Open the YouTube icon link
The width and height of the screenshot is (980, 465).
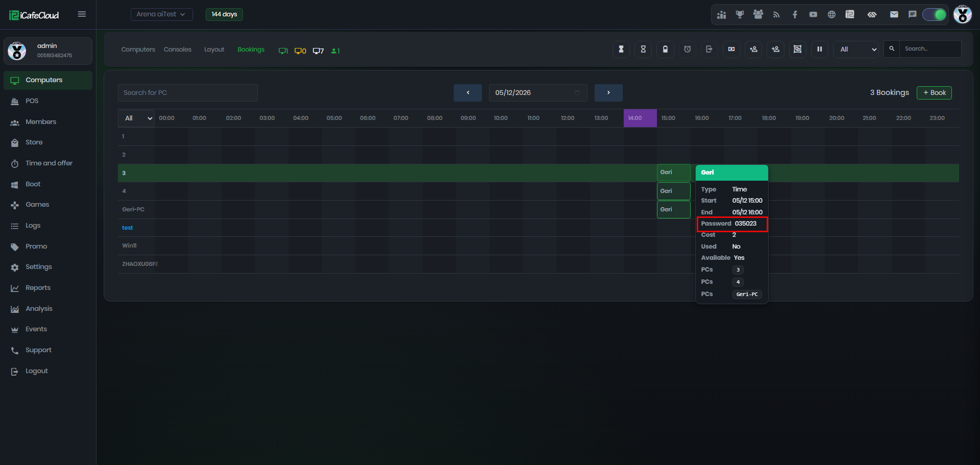pos(813,15)
